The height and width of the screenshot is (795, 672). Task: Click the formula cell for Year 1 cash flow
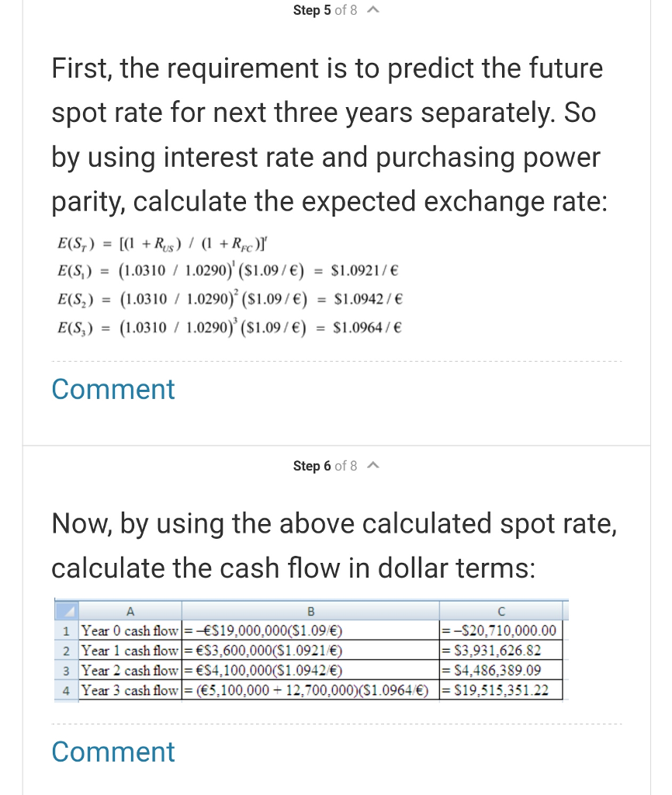point(310,650)
